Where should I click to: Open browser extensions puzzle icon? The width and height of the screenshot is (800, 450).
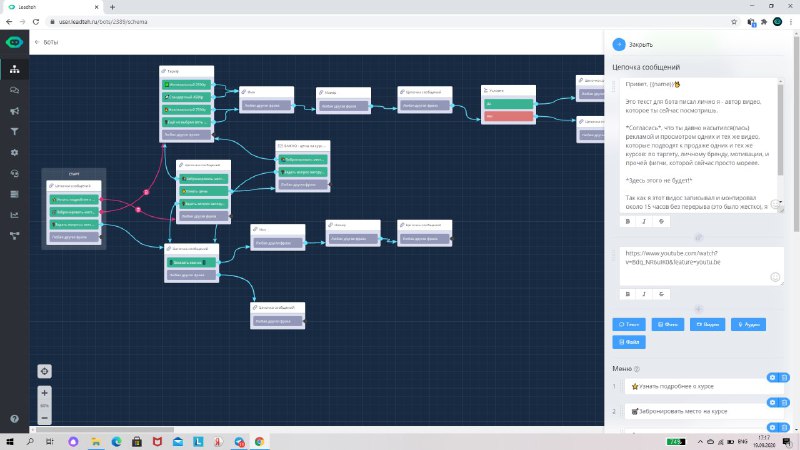point(764,22)
